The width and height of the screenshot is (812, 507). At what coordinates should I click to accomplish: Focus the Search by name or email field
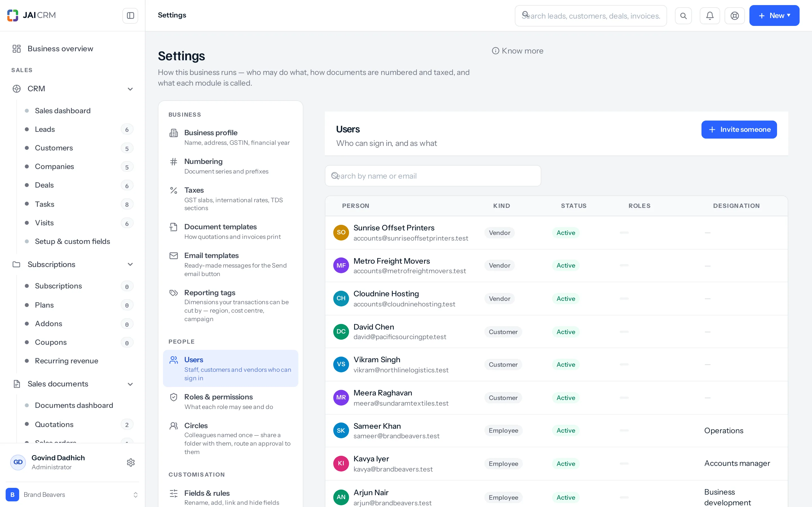pos(433,176)
